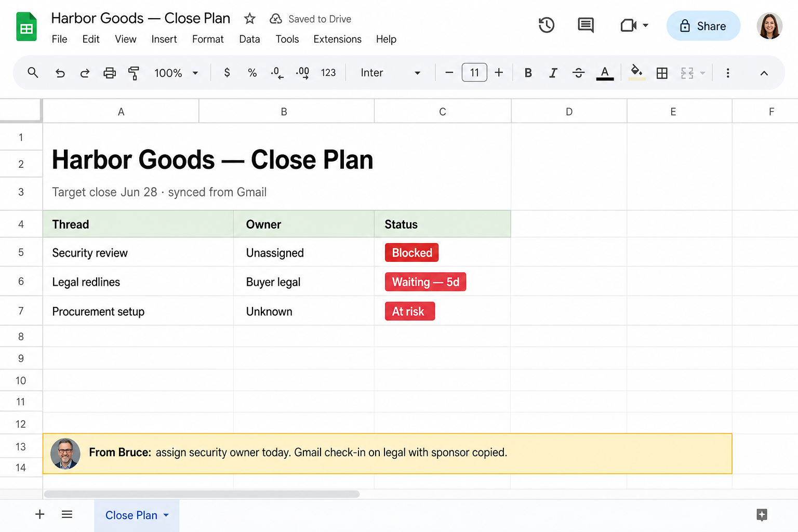Click the font size input field
This screenshot has height=532, width=798.
pyautogui.click(x=474, y=73)
